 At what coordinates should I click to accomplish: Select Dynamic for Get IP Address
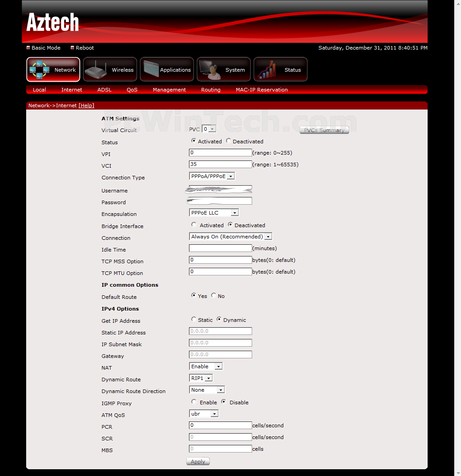(x=219, y=319)
